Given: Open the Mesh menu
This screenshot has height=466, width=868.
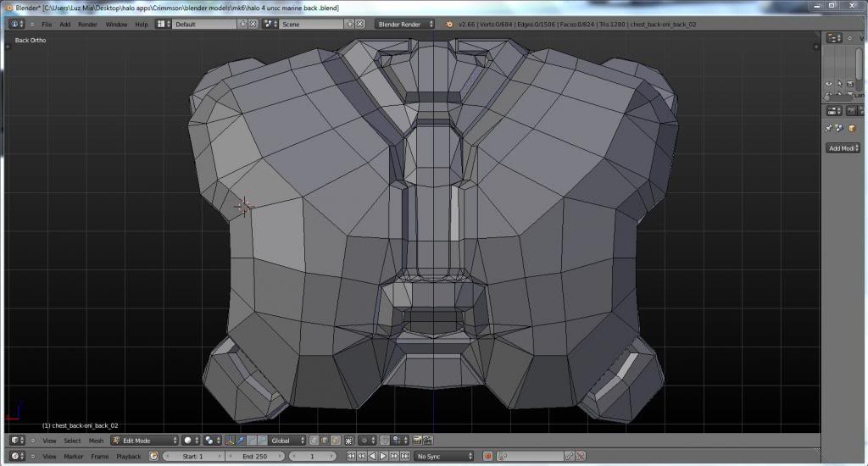Looking at the screenshot, I should click(x=96, y=441).
